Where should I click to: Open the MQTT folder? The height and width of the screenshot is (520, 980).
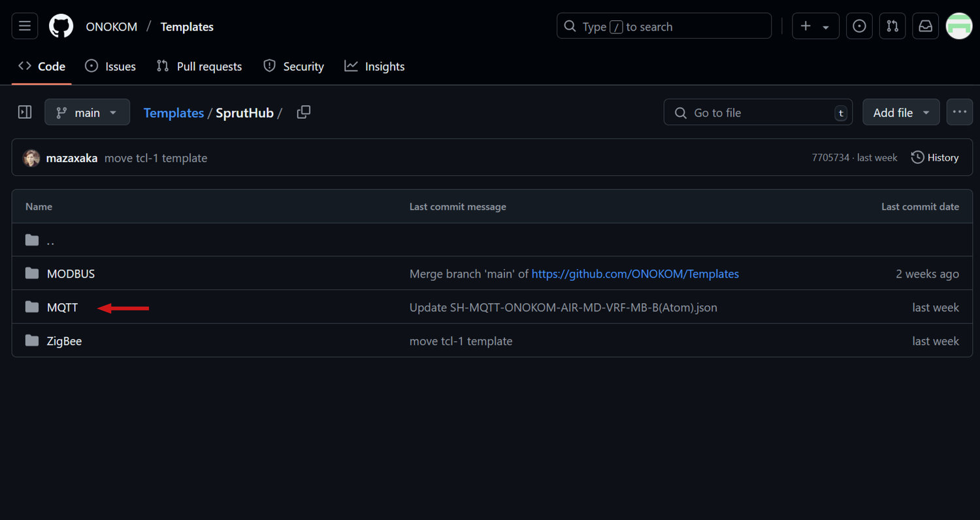tap(62, 307)
